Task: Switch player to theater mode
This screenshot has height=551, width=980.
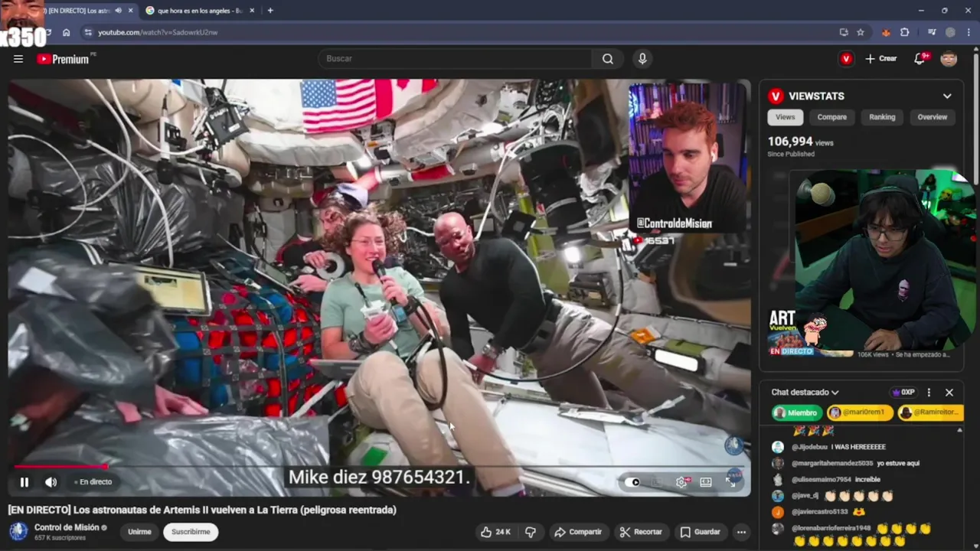Action: click(706, 482)
